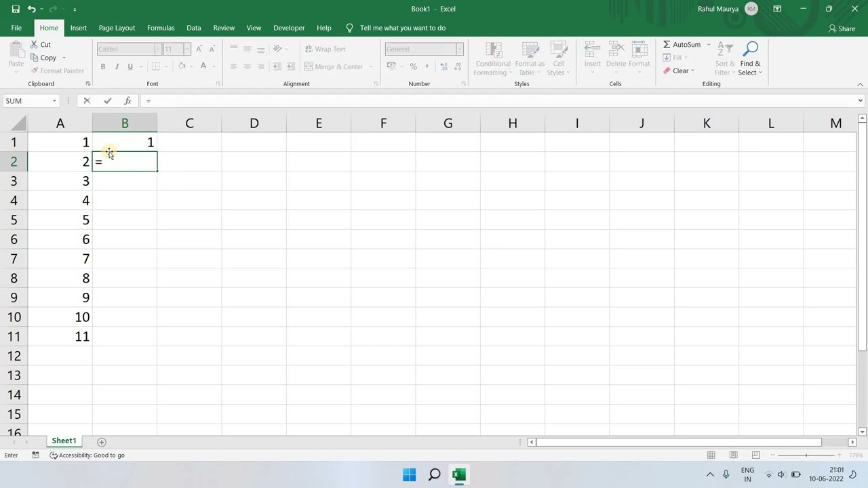
Task: Click the AutoSum sigma icon
Action: click(667, 45)
